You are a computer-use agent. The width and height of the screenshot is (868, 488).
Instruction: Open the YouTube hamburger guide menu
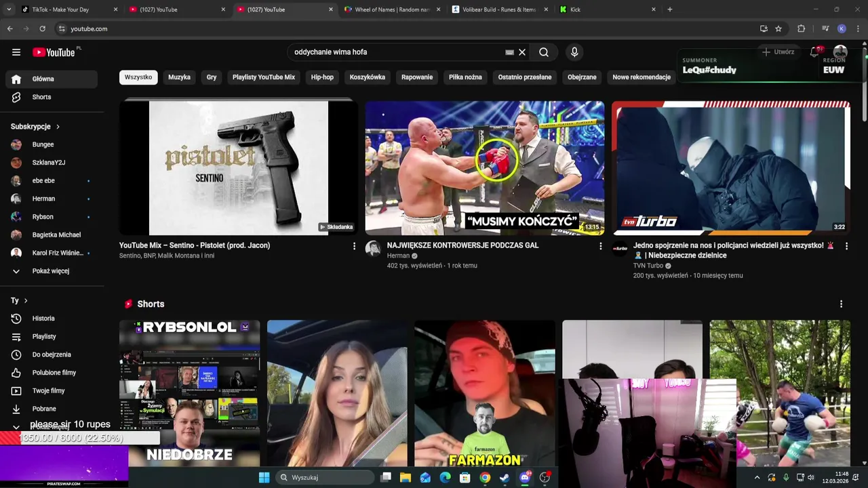click(16, 52)
